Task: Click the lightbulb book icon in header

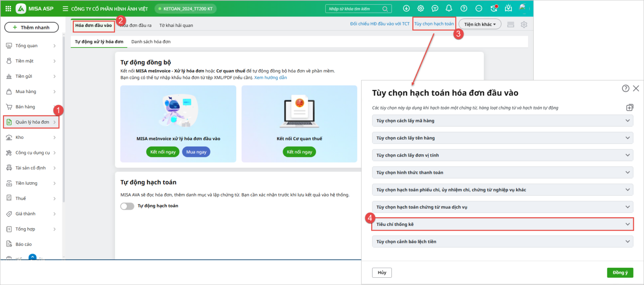Action: (508, 8)
